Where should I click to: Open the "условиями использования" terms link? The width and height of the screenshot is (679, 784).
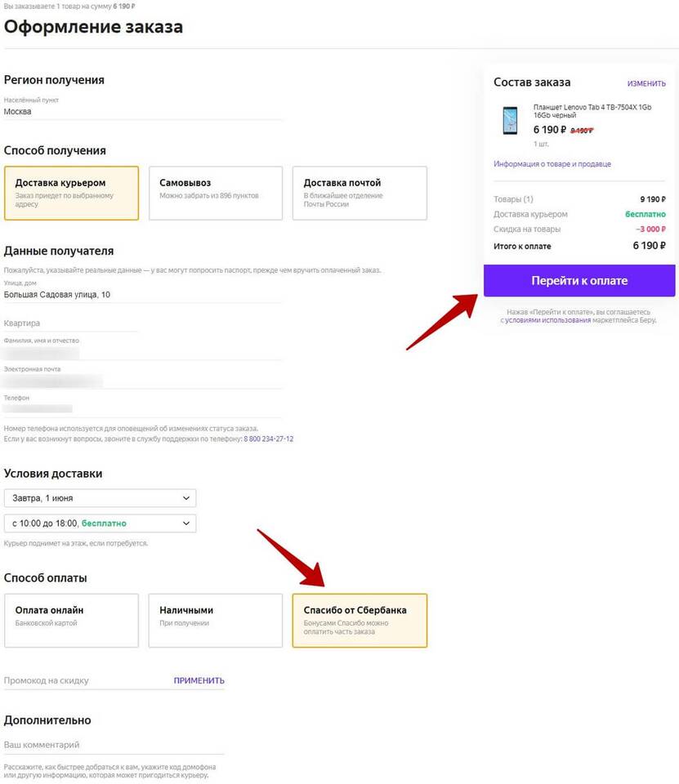pyautogui.click(x=547, y=320)
